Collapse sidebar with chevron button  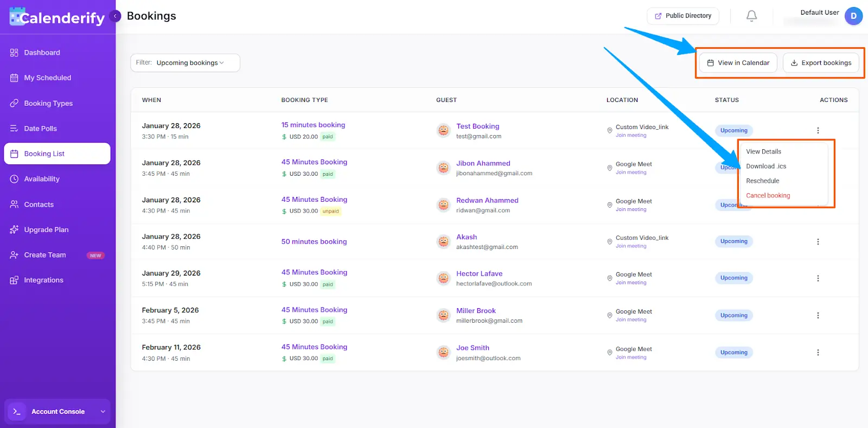point(115,16)
